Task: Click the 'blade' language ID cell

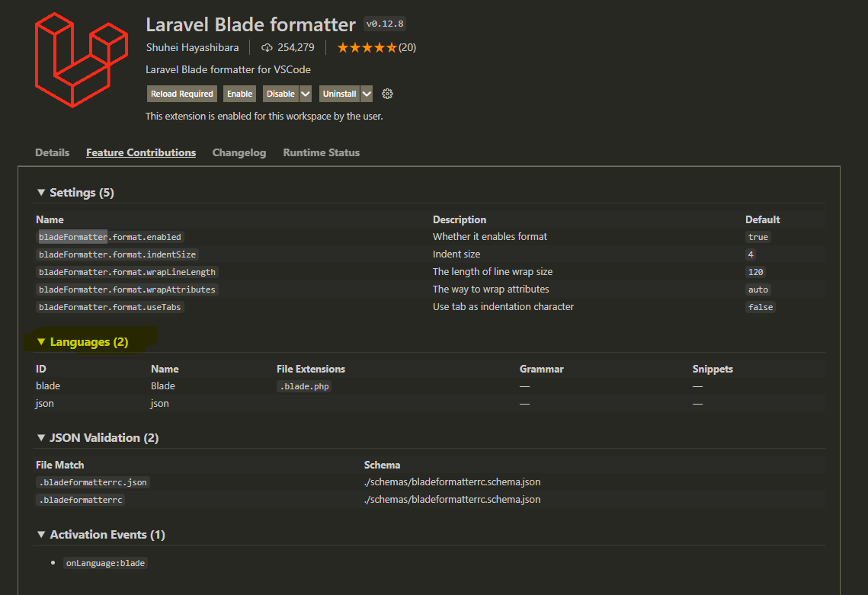Action: click(48, 385)
